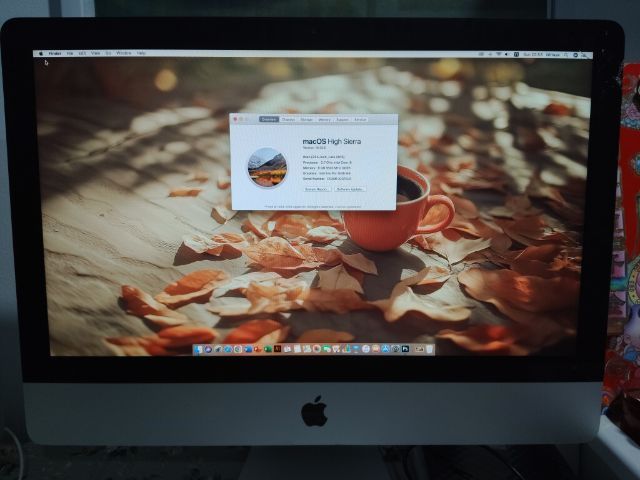The width and height of the screenshot is (640, 480).
Task: Open Photoshop from the Dock
Action: 405,349
